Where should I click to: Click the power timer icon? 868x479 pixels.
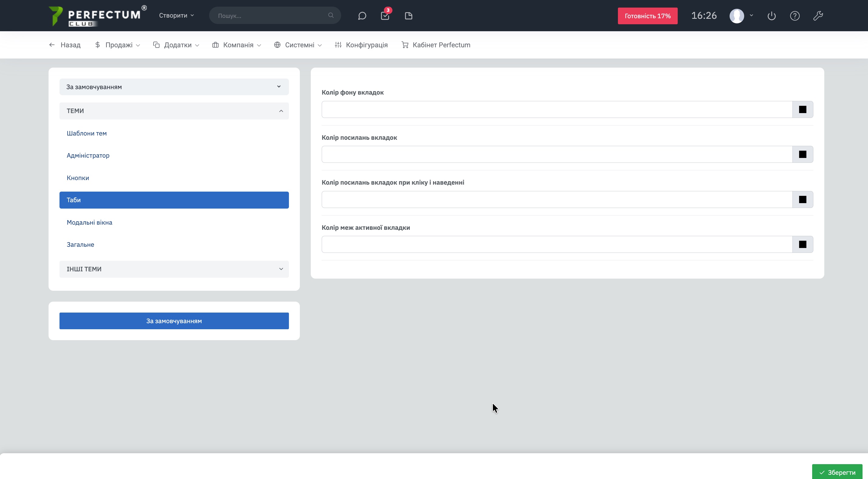point(771,16)
